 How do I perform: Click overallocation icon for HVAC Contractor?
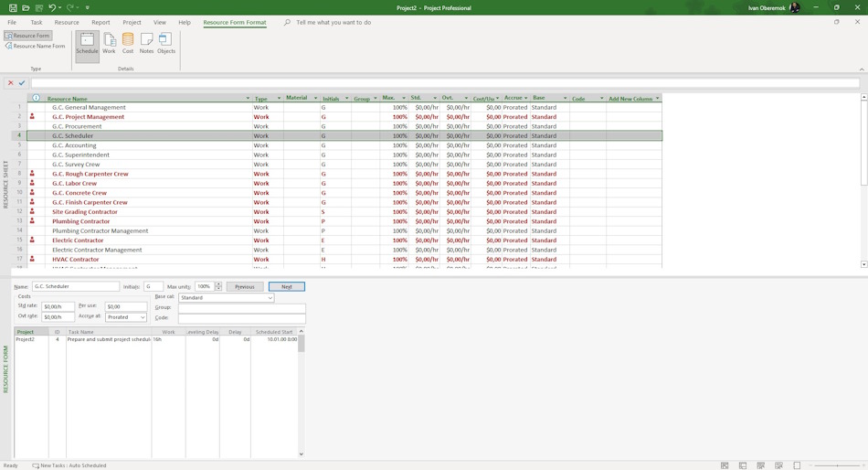[32, 259]
